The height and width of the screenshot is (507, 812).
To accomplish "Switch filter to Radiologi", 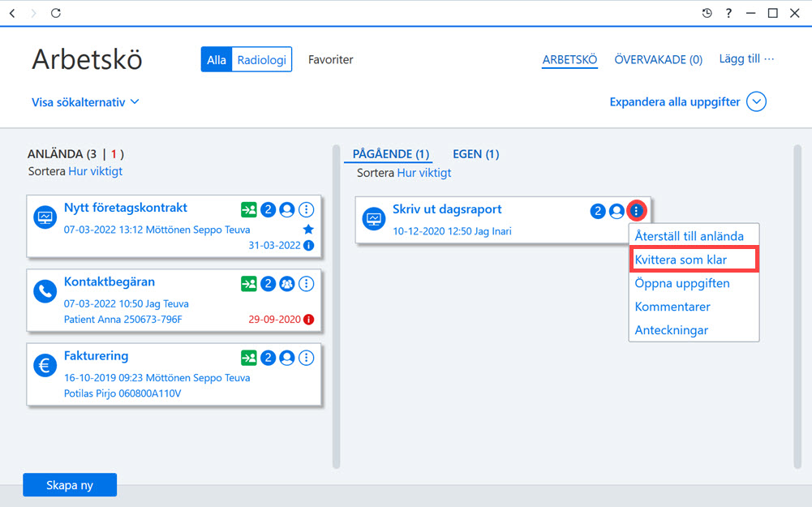I will (261, 59).
